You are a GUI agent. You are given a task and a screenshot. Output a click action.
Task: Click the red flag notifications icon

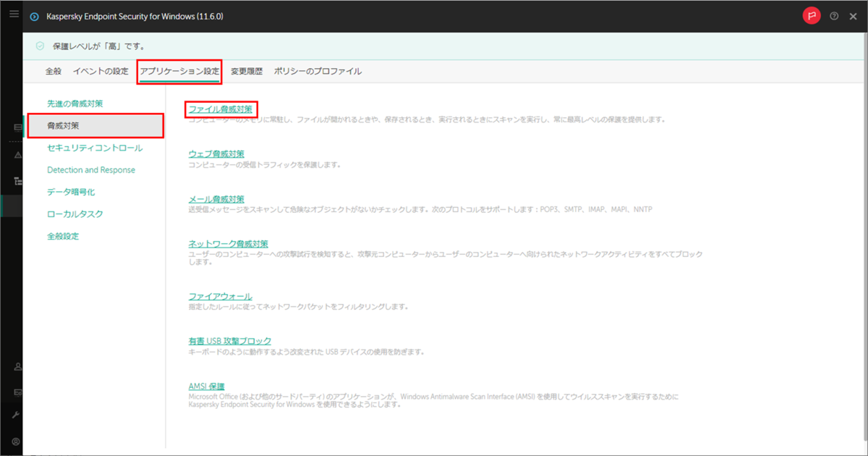click(811, 16)
